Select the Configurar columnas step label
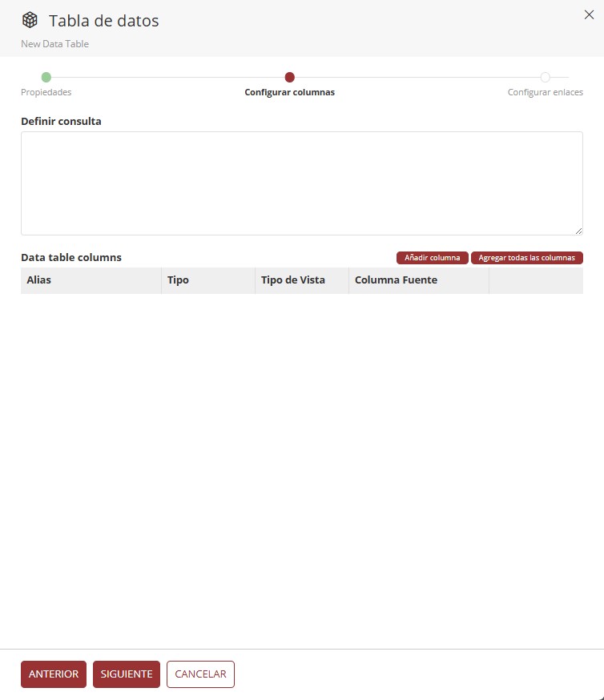The width and height of the screenshot is (604, 700). pyautogui.click(x=289, y=92)
